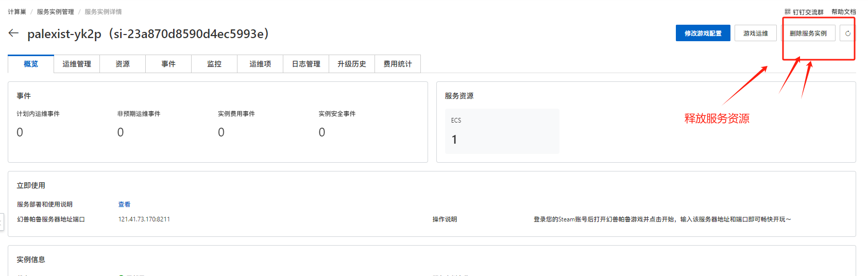Refresh the service instance page
868x276 pixels.
[x=847, y=33]
